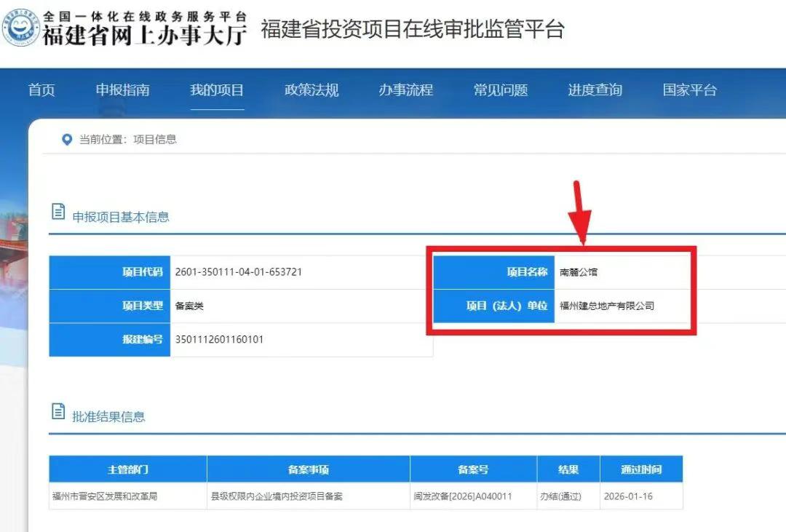Viewport: 786px width, 532px height.
Task: Open the 办事流程 section
Action: click(x=405, y=90)
